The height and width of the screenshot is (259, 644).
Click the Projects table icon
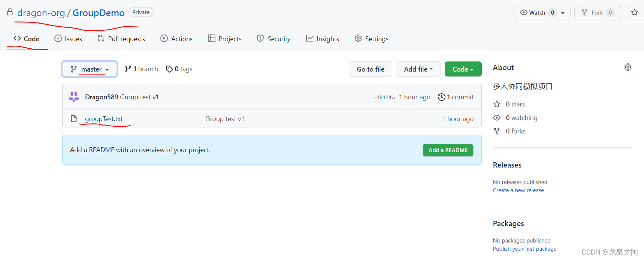click(212, 38)
